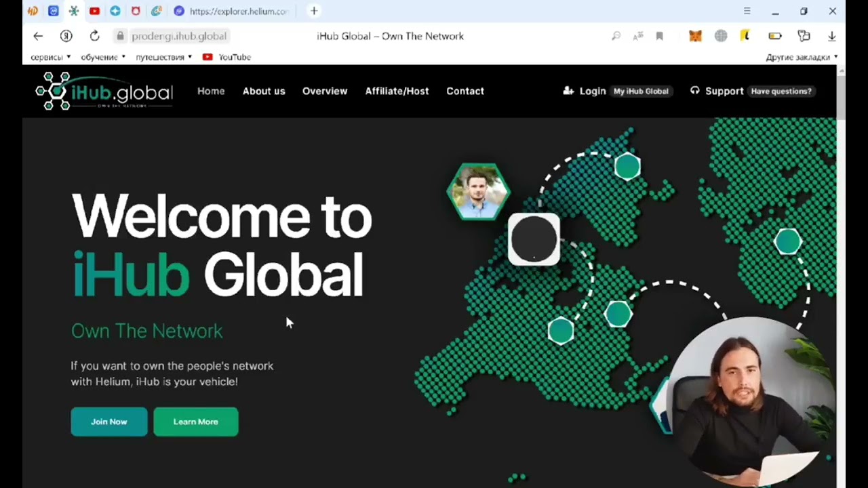Click the "Welcome to" heading text
This screenshot has width=868, height=488.
click(x=222, y=216)
